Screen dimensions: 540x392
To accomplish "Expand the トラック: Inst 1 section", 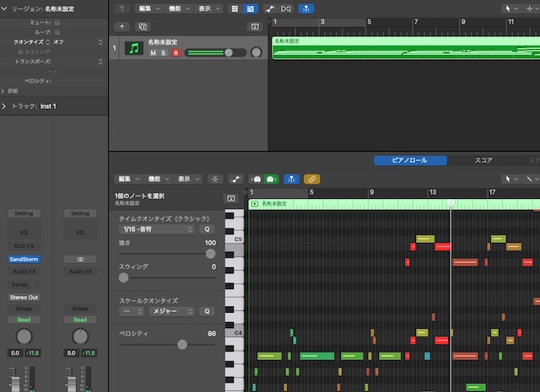I will click(x=5, y=106).
